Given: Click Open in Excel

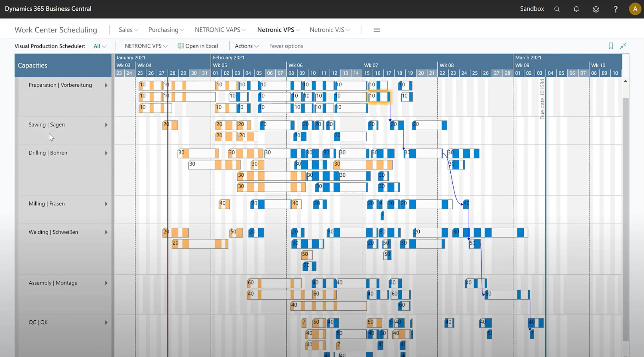Looking at the screenshot, I should (198, 46).
